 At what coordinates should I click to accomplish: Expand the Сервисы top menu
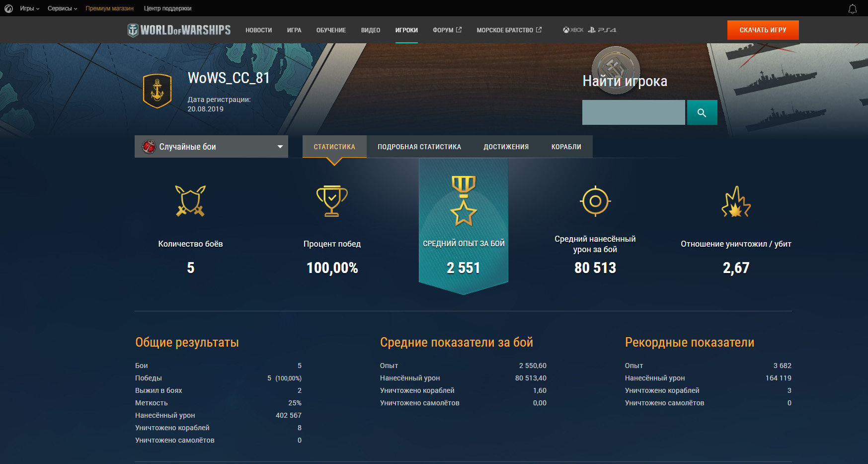(62, 8)
